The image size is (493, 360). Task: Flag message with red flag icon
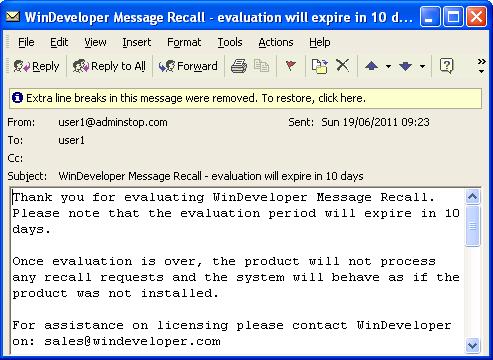[x=291, y=65]
